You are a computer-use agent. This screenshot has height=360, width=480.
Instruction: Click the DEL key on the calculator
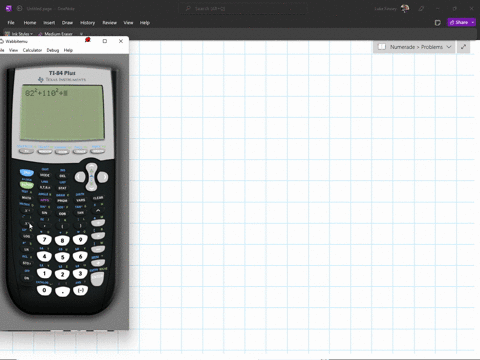click(x=62, y=176)
